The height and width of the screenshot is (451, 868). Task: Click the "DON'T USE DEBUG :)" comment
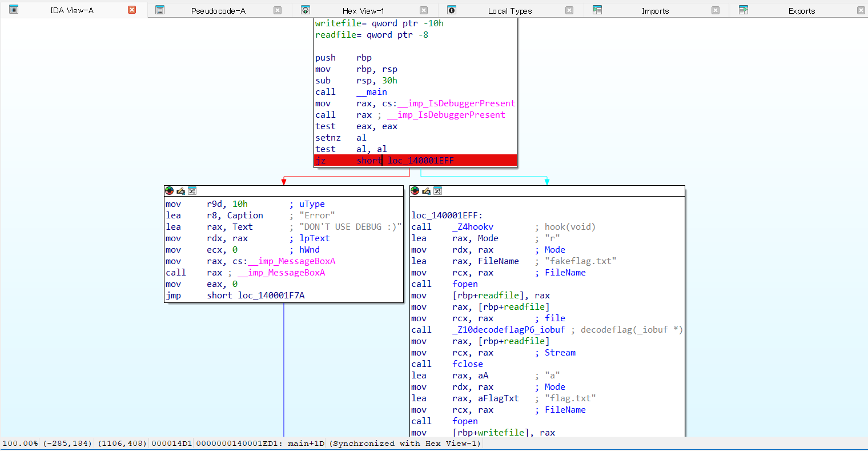(350, 227)
